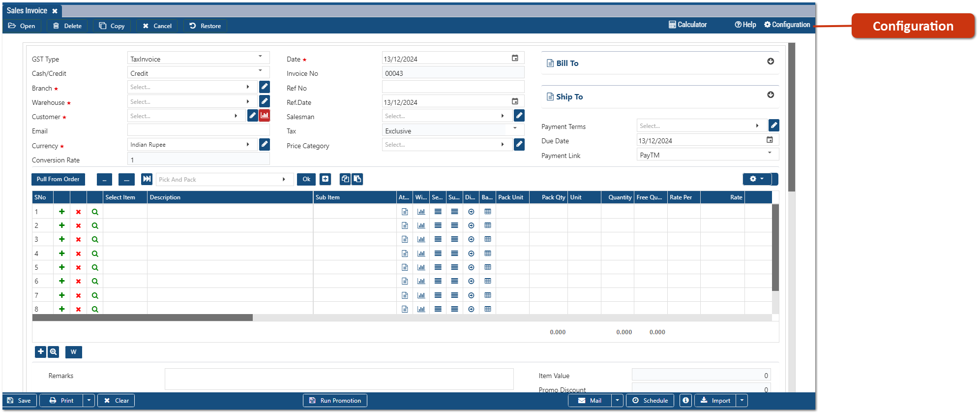Edit Warehouse using the pencil icon
Image resolution: width=980 pixels, height=414 pixels.
(265, 101)
